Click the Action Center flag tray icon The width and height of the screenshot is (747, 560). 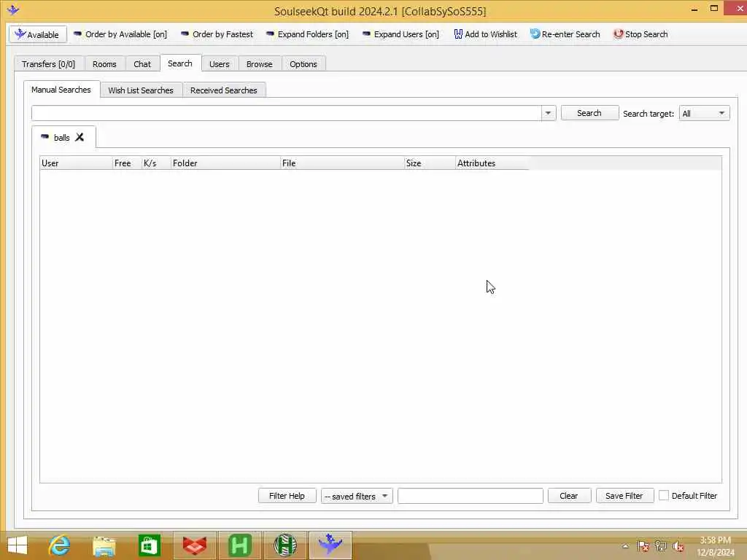(x=643, y=546)
